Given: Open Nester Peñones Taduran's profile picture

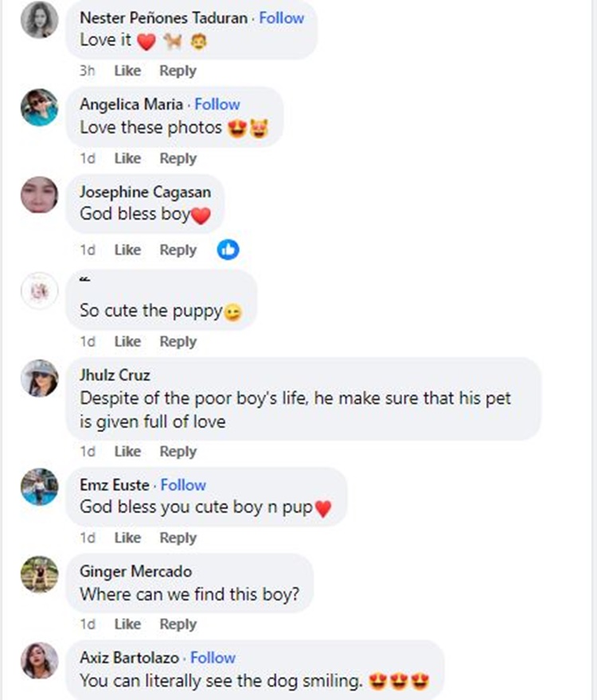Looking at the screenshot, I should point(39,20).
